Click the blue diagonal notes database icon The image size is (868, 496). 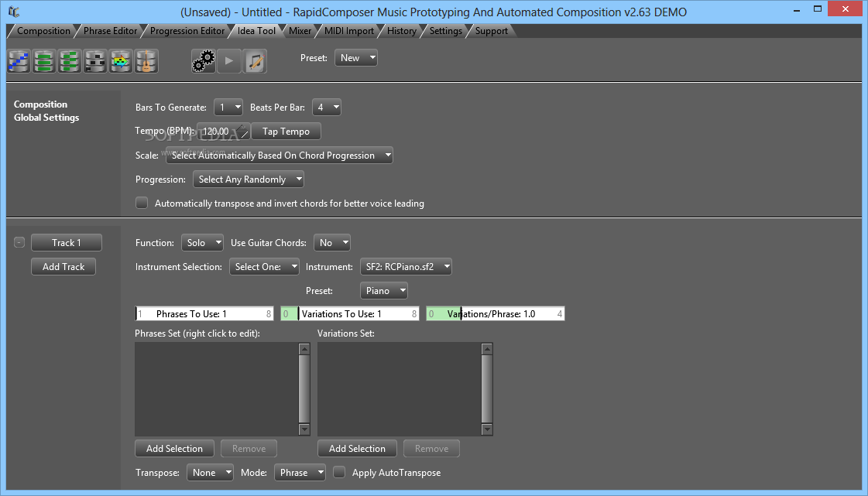(x=19, y=61)
